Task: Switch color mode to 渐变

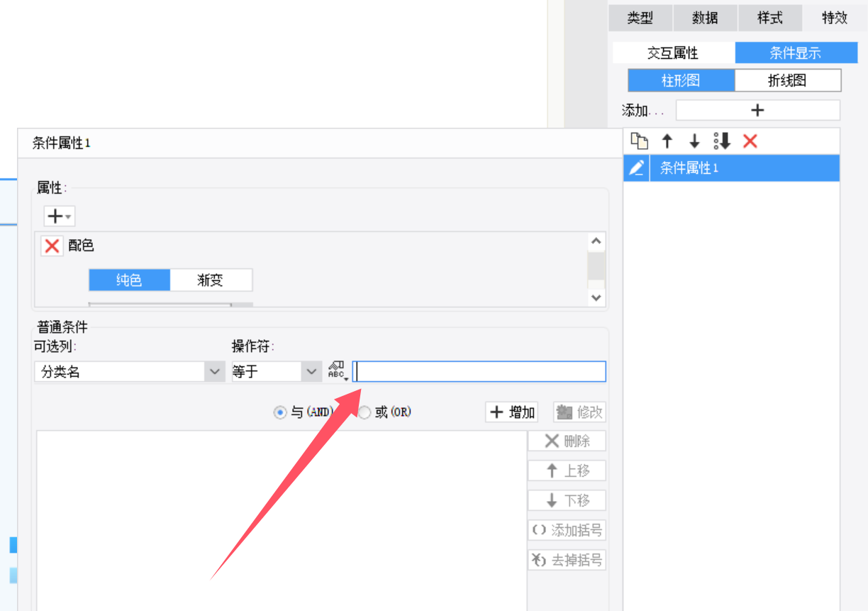Action: (x=211, y=280)
